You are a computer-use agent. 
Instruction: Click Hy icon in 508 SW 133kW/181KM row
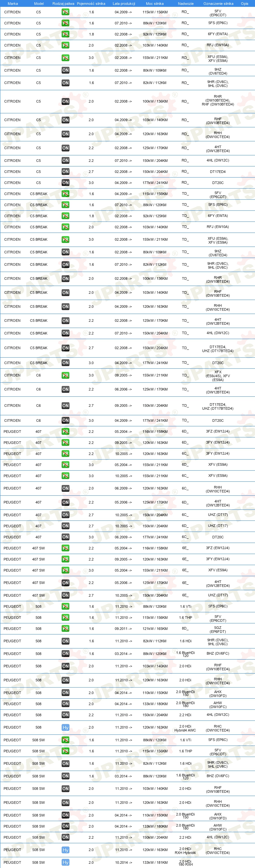pyautogui.click(x=66, y=862)
